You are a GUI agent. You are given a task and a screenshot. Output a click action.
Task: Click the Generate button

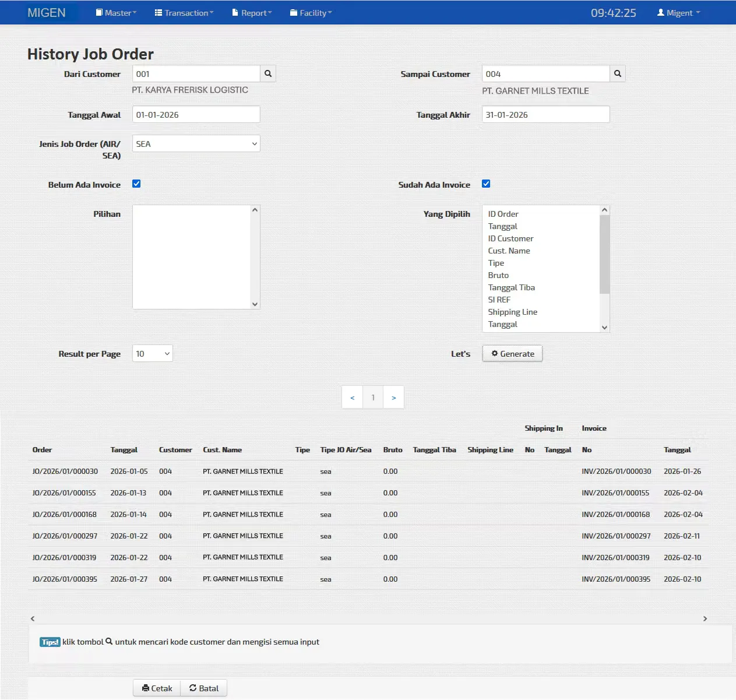pos(512,354)
